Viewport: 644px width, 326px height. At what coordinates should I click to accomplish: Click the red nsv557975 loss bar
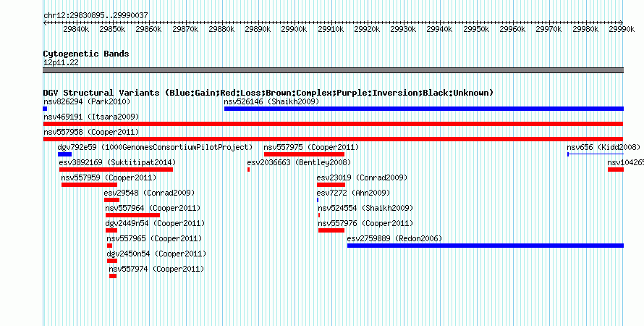click(x=304, y=154)
